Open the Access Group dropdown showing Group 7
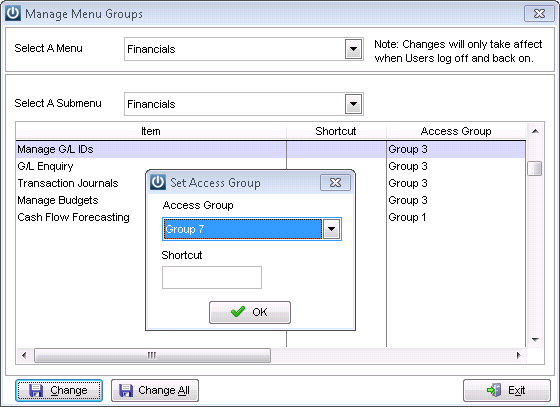Screen dimensions: 560x407 (331, 229)
